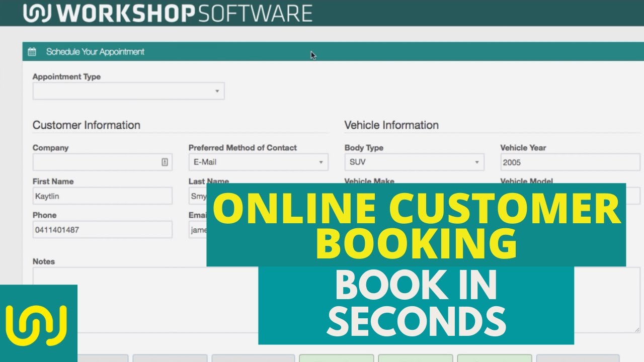Screen dimensions: 644x362
Task: Click the Last Name input field
Action: coord(198,196)
